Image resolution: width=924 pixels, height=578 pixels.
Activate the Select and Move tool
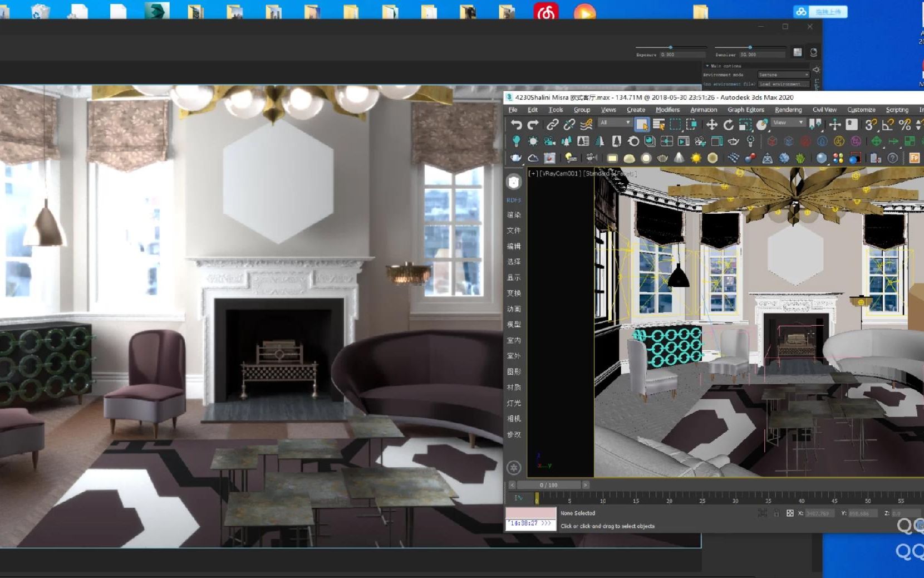(x=711, y=124)
